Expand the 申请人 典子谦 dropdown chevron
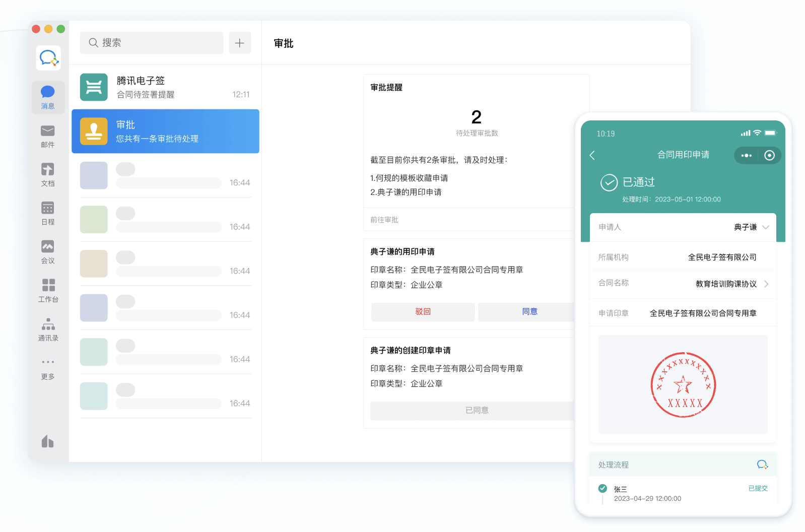Screen dimensions: 805x532 [766, 227]
